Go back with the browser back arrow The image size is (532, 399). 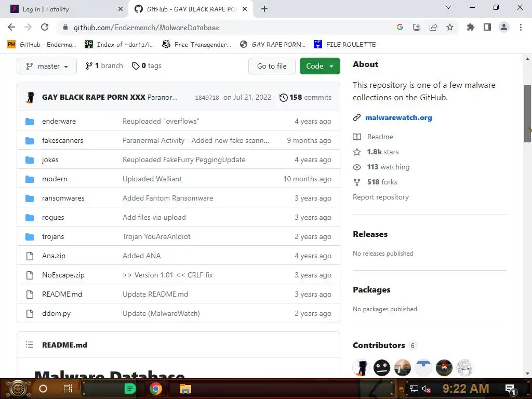click(x=11, y=27)
